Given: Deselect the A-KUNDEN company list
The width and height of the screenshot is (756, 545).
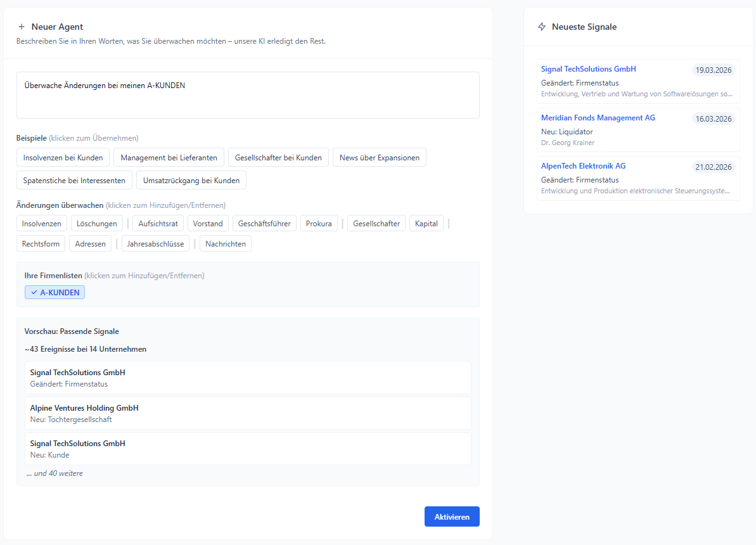Looking at the screenshot, I should (54, 292).
